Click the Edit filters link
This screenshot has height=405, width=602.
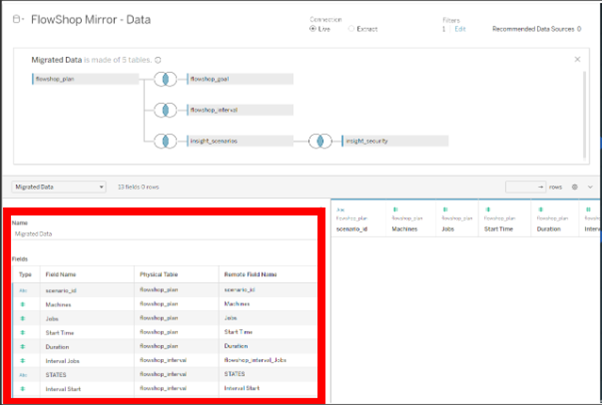(461, 29)
